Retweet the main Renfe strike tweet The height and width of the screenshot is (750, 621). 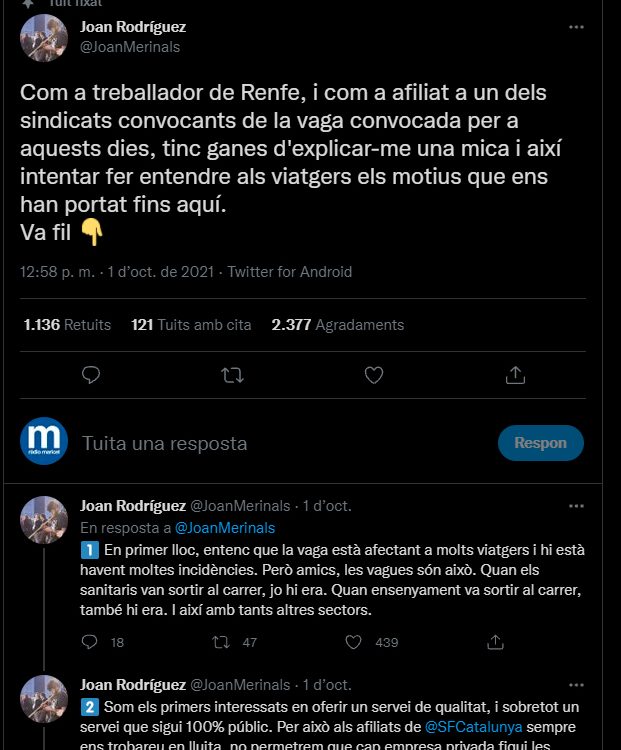tap(232, 375)
